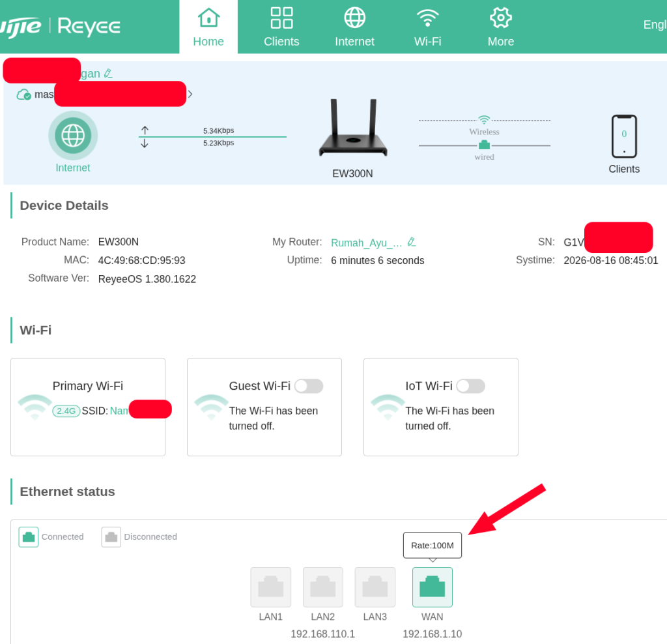Click the Wireless connection icon
Image resolution: width=667 pixels, height=644 pixels.
[484, 119]
